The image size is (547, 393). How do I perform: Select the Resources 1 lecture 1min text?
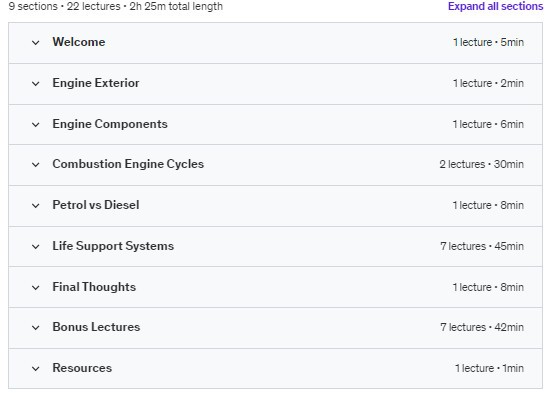click(x=489, y=368)
